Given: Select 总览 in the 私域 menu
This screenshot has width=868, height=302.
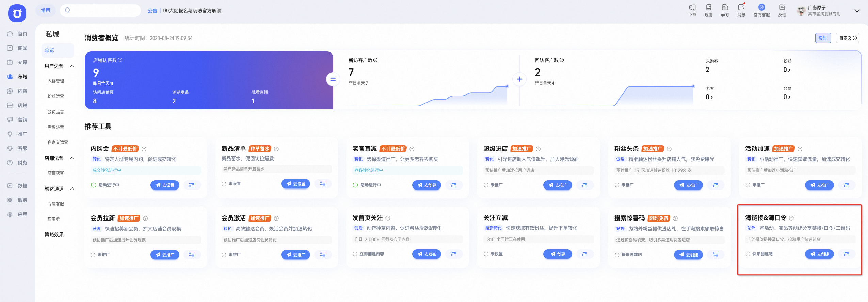Looking at the screenshot, I should (58, 50).
